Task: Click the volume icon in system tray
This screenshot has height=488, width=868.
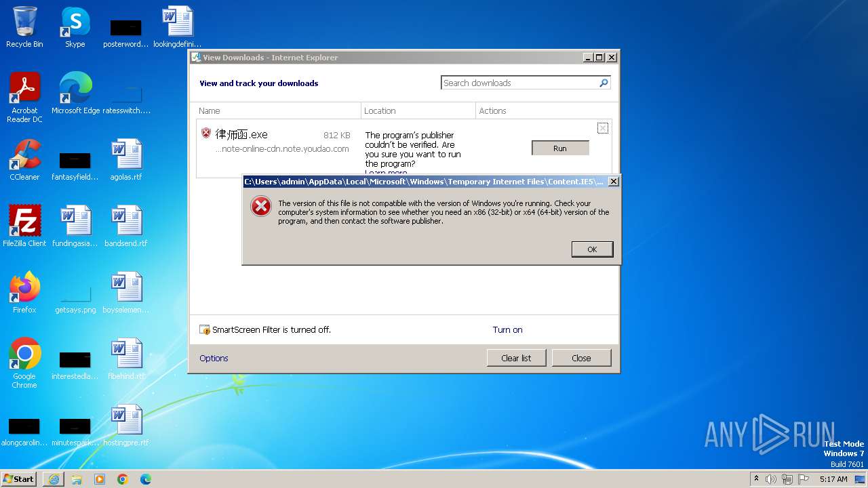Action: click(x=771, y=479)
